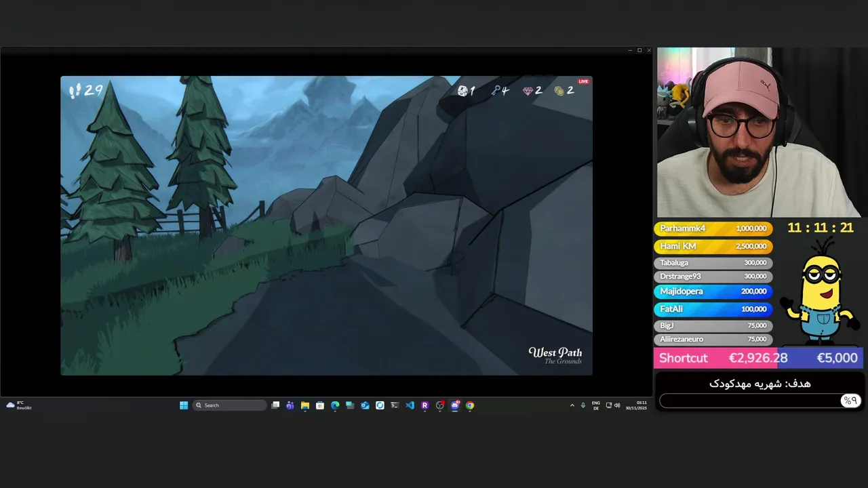Click the Aliirezaneuro donor row

point(712,339)
